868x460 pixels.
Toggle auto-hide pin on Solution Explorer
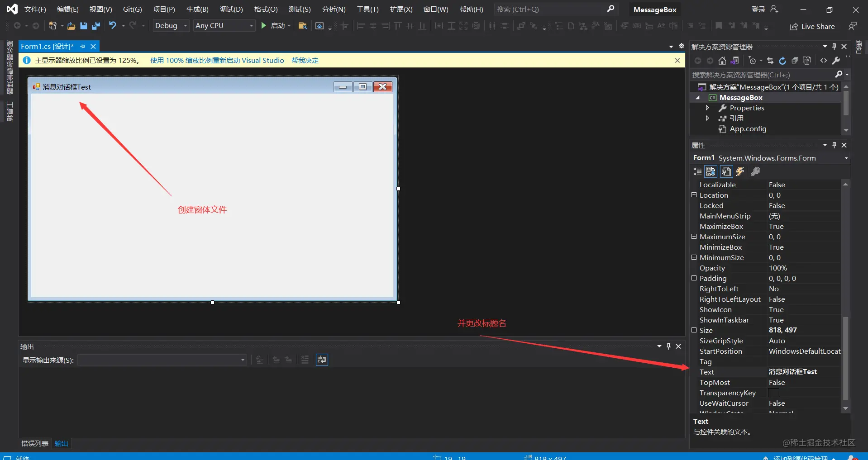click(834, 47)
